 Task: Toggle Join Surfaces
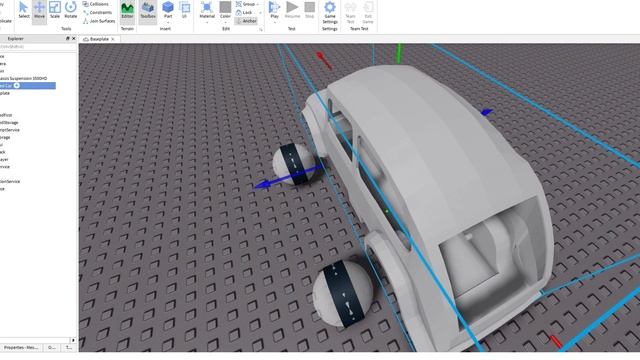coord(99,21)
